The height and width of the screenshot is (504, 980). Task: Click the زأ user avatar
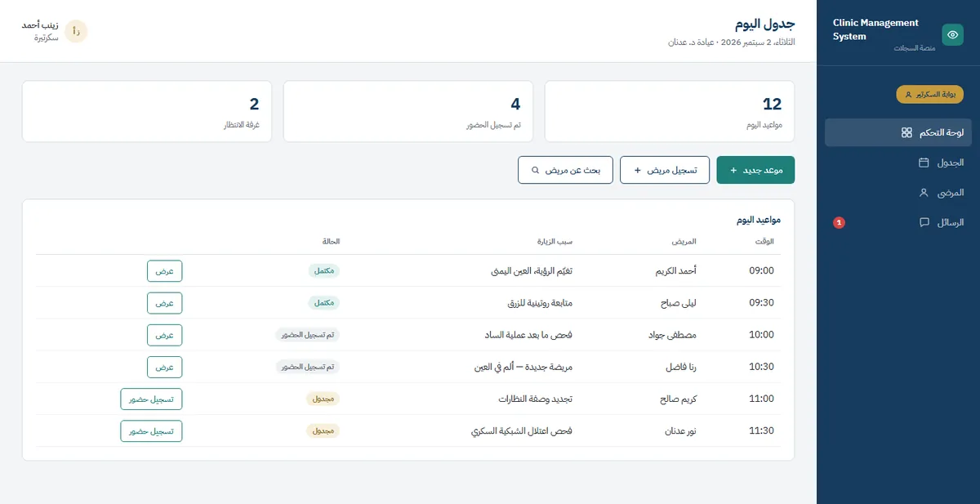click(x=76, y=31)
